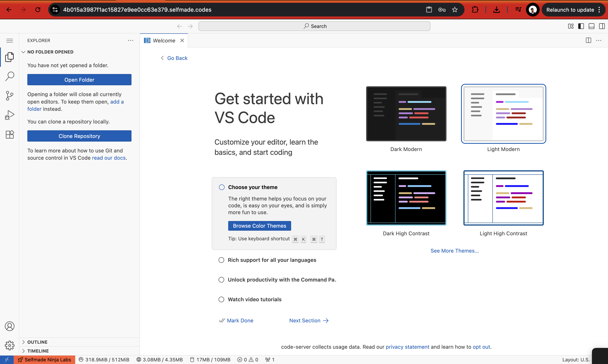Click the opt out link
This screenshot has height=364, width=608.
(481, 347)
